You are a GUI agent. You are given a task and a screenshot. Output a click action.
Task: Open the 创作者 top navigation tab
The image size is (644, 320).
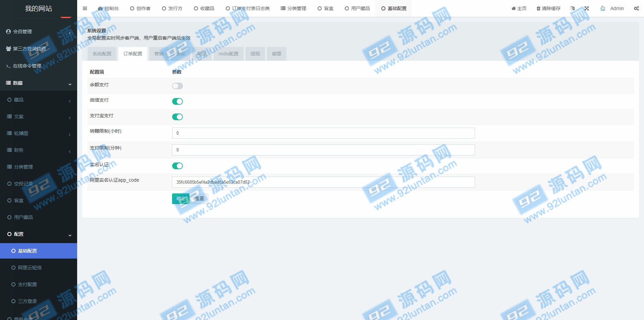coord(140,8)
